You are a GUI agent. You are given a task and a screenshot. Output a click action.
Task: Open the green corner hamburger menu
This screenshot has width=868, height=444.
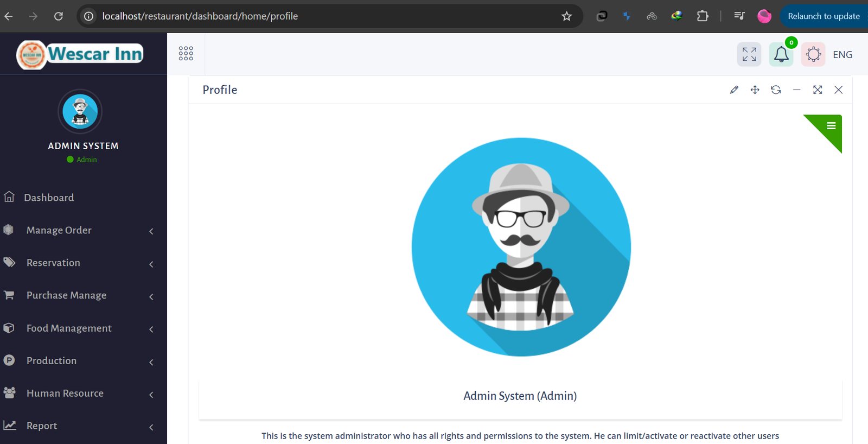point(831,126)
